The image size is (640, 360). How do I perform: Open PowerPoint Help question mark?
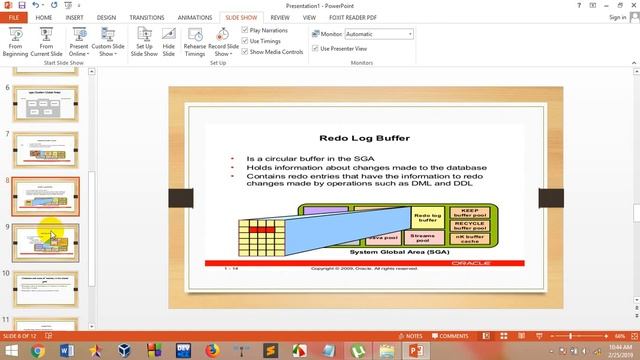pyautogui.click(x=579, y=5)
